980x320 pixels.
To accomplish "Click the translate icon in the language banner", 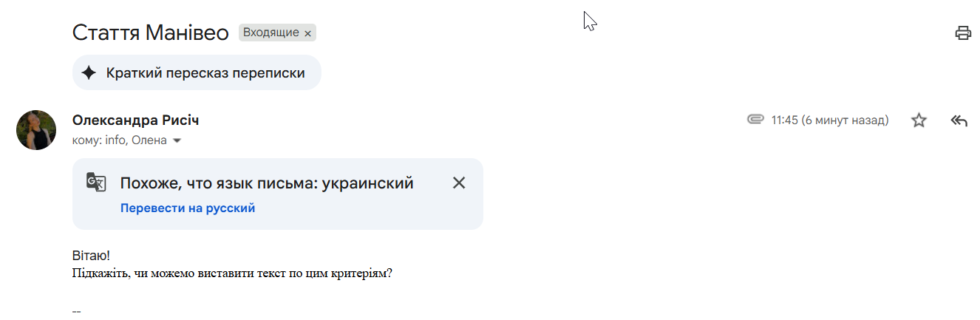I will tap(96, 183).
